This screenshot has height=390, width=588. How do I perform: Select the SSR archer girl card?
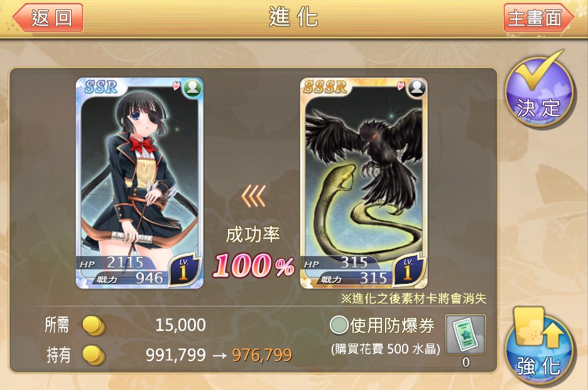tap(139, 183)
